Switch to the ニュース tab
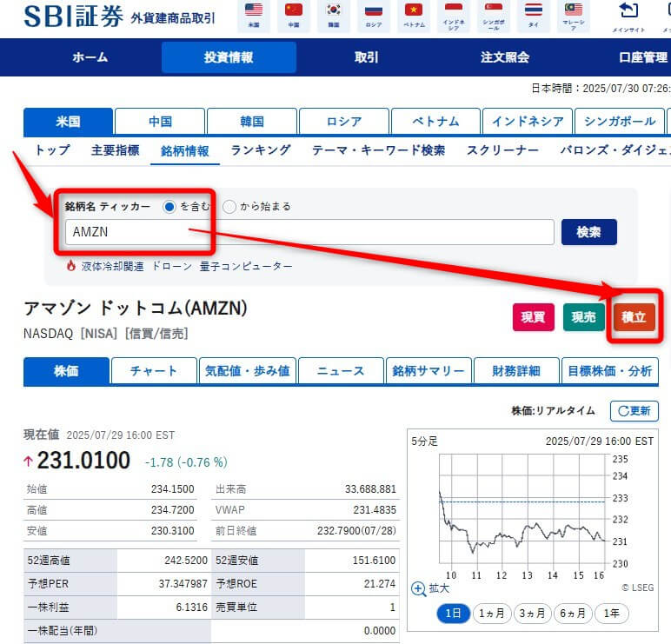This screenshot has width=671, height=644. point(341,371)
